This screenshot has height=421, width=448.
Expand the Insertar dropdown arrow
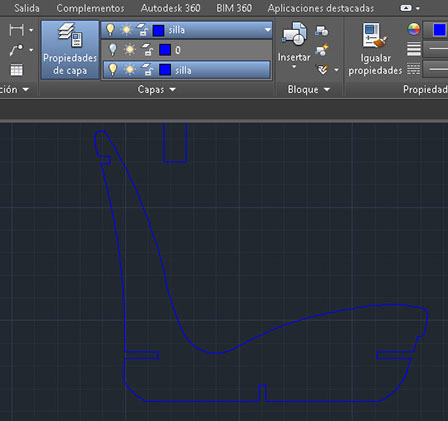[x=294, y=67]
